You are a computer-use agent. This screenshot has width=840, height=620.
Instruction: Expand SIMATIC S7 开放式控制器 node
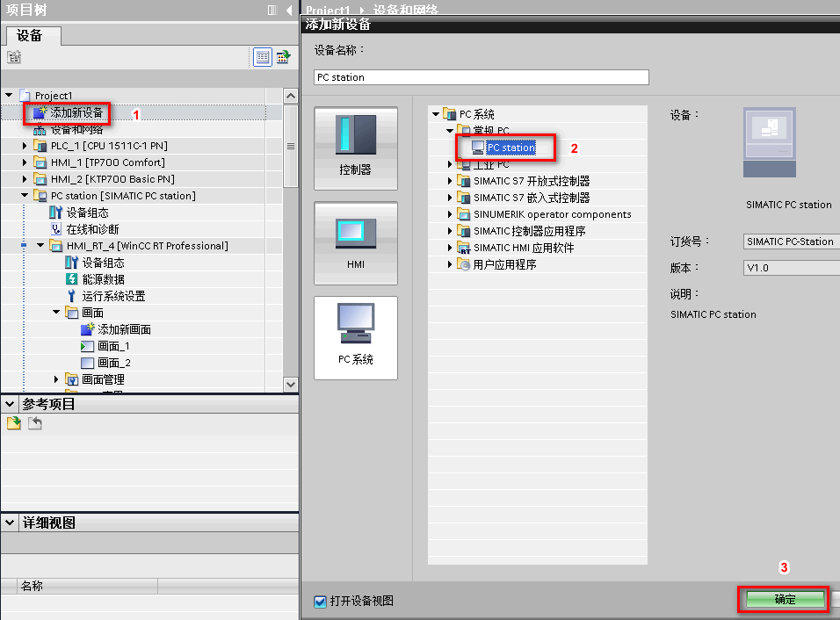tap(450, 181)
